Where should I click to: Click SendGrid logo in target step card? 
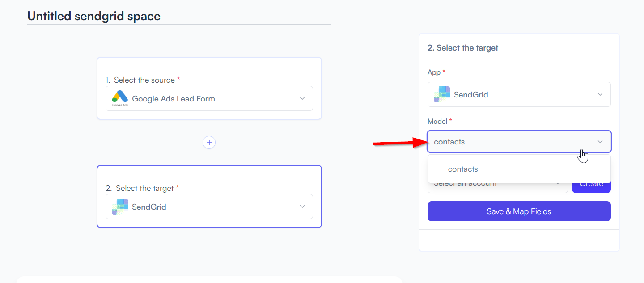pyautogui.click(x=119, y=207)
